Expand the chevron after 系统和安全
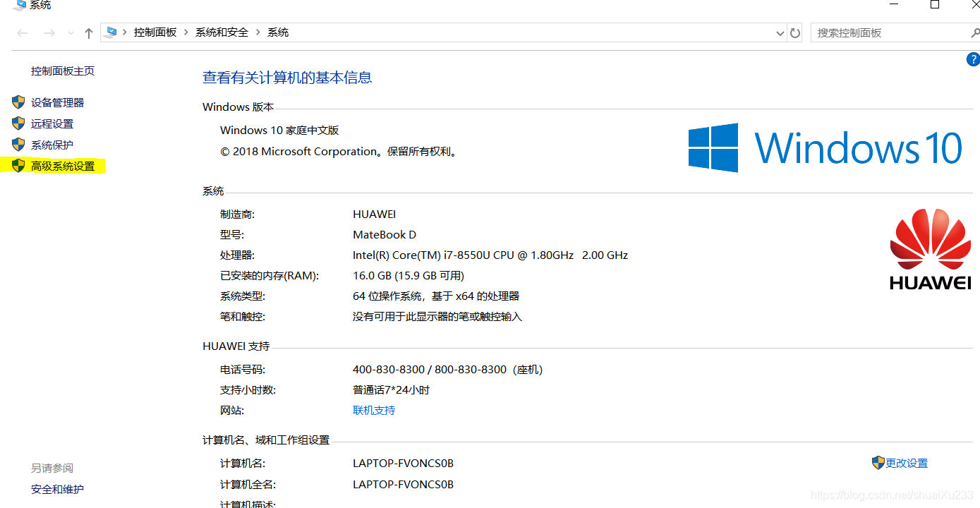 click(258, 32)
